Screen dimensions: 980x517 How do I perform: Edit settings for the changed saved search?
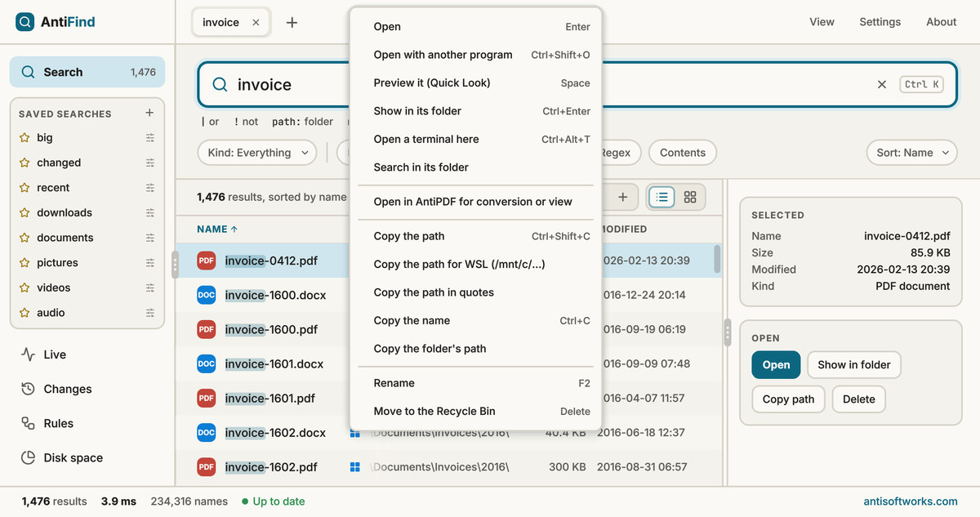(150, 163)
